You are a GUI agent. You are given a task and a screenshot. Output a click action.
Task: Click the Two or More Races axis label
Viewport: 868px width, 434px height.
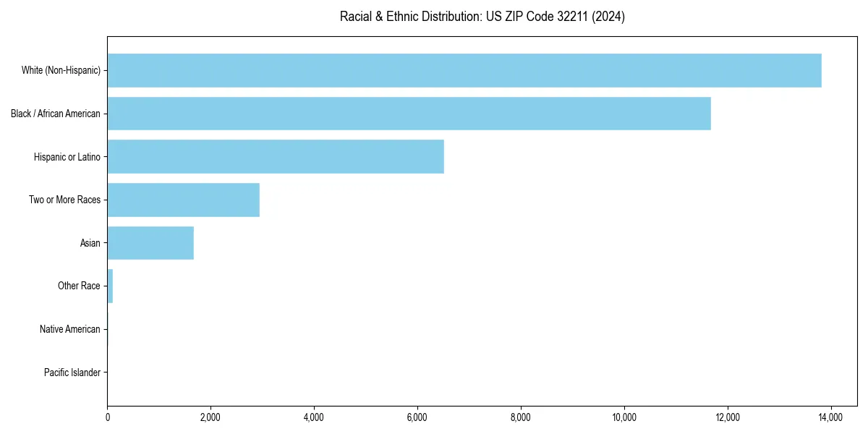65,200
